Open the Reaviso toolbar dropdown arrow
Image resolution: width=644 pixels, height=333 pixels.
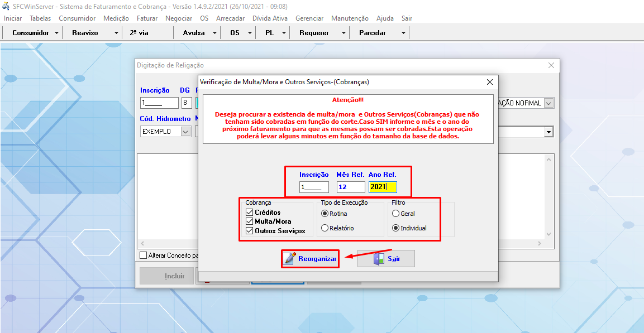coord(116,33)
